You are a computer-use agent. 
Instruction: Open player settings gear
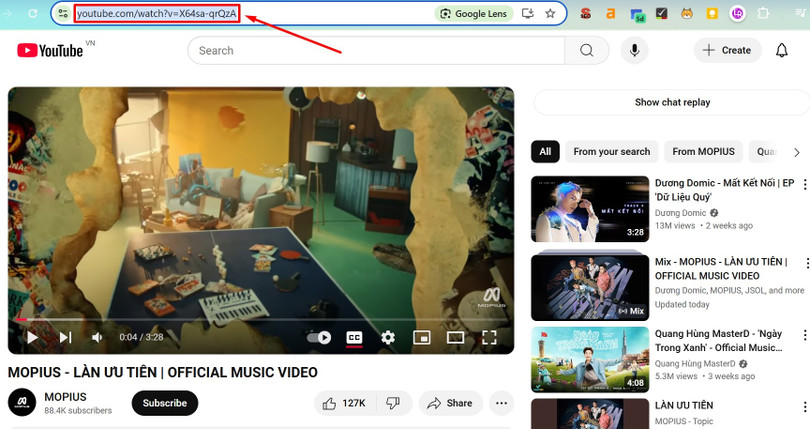pos(388,338)
